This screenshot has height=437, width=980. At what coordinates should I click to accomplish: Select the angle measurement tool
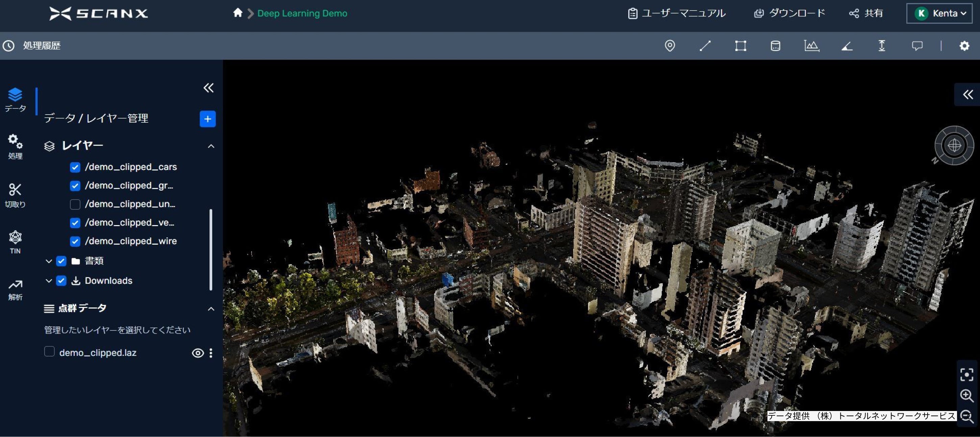pos(847,46)
